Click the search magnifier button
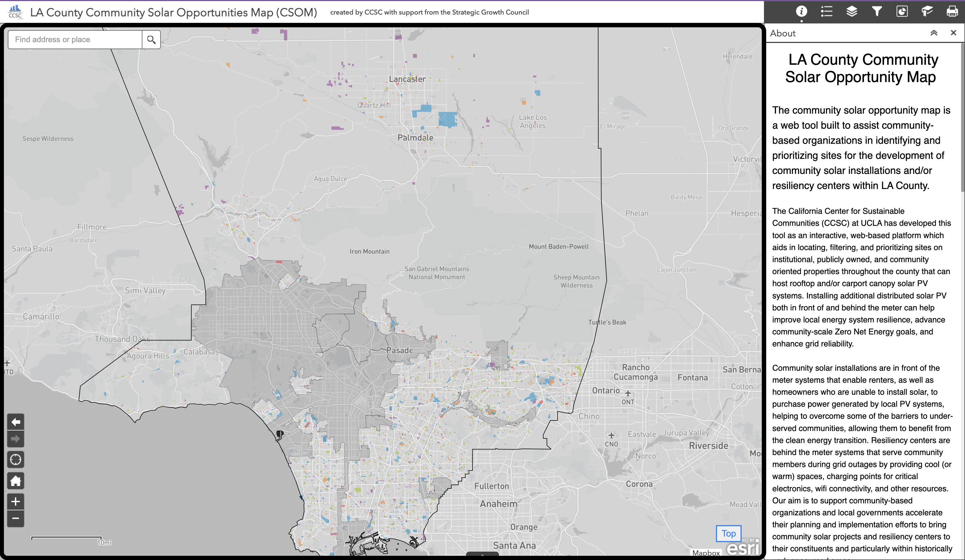The image size is (965, 560). 151,39
